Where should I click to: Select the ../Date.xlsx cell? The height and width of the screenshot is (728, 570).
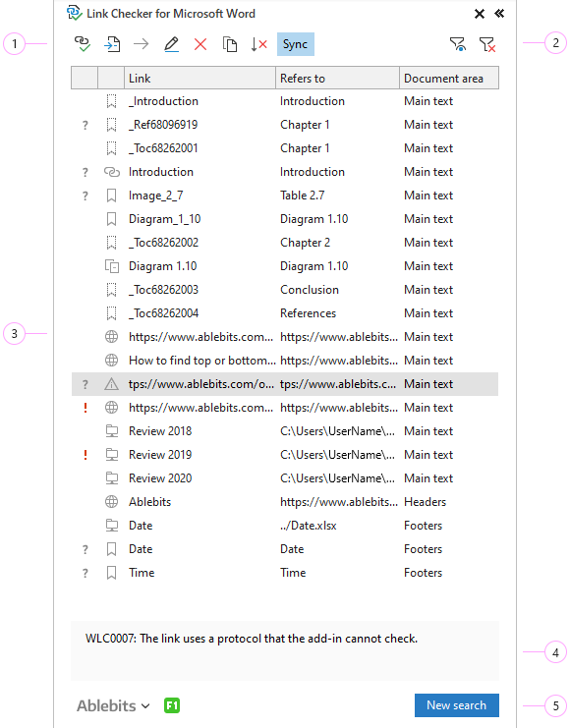click(x=308, y=526)
